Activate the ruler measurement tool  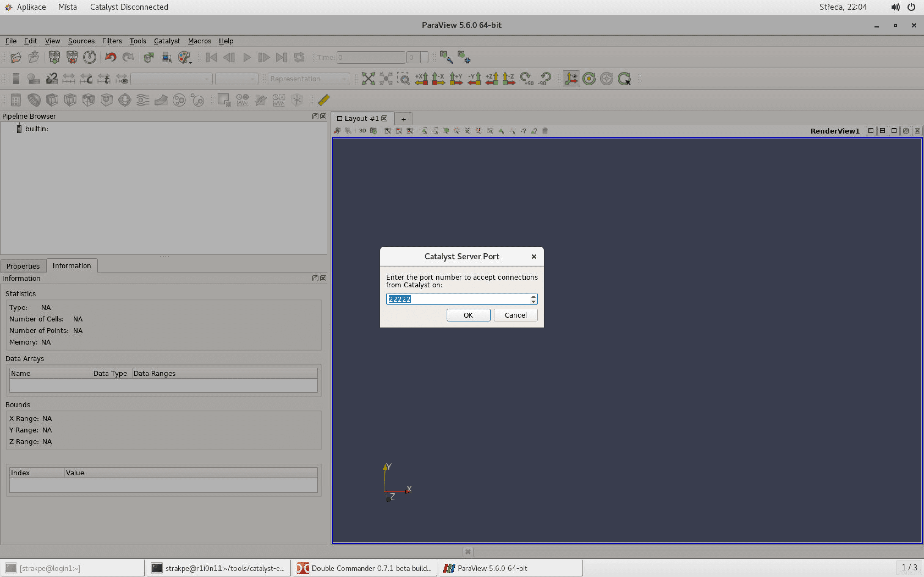[x=324, y=100]
